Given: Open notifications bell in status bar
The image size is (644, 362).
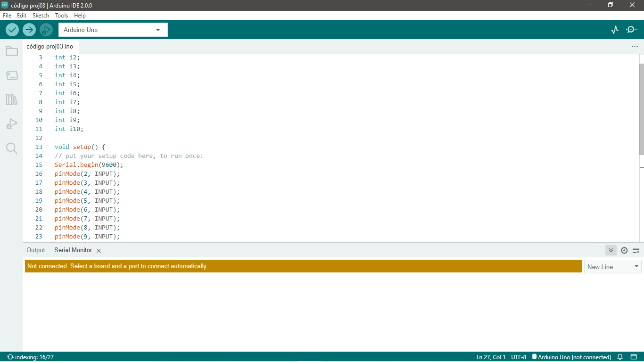Looking at the screenshot, I should tap(620, 357).
